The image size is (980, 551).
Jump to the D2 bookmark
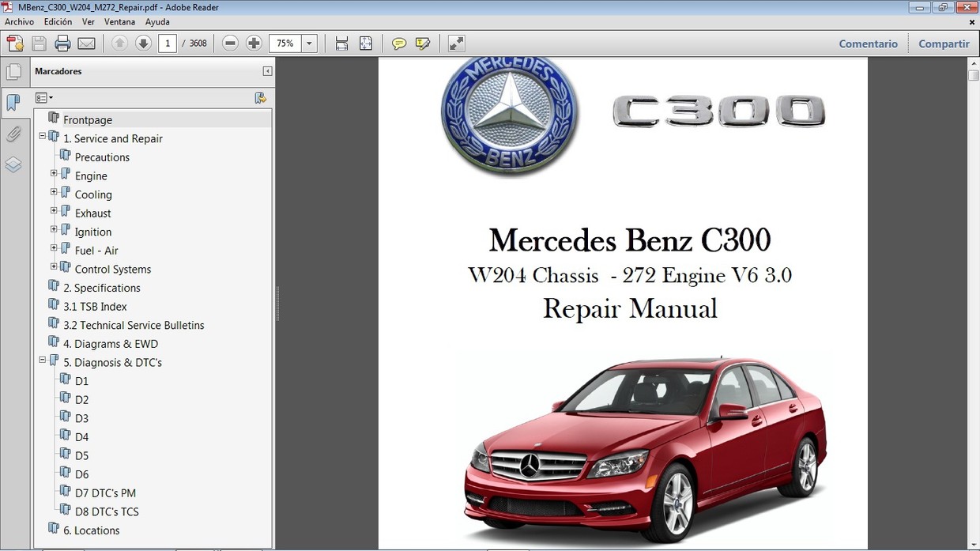pyautogui.click(x=81, y=400)
